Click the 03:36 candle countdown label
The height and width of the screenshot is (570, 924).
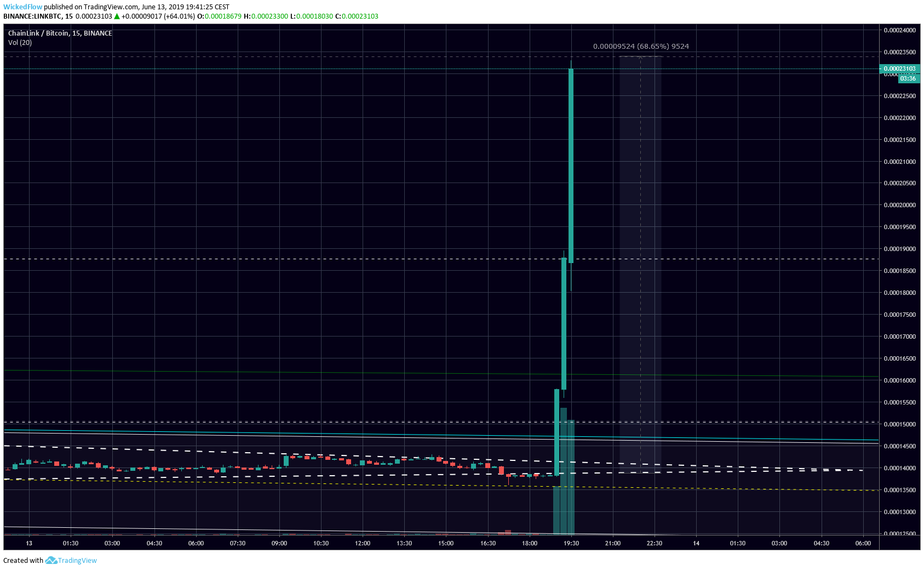[908, 78]
